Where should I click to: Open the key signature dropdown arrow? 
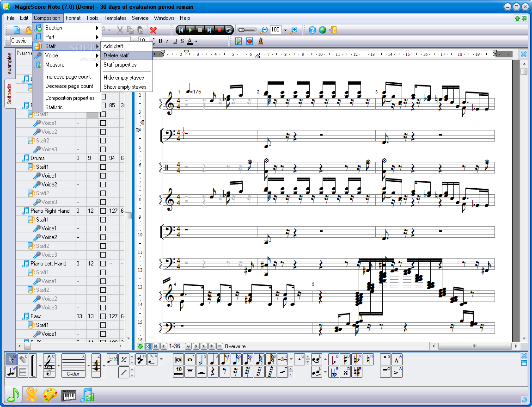point(89,365)
